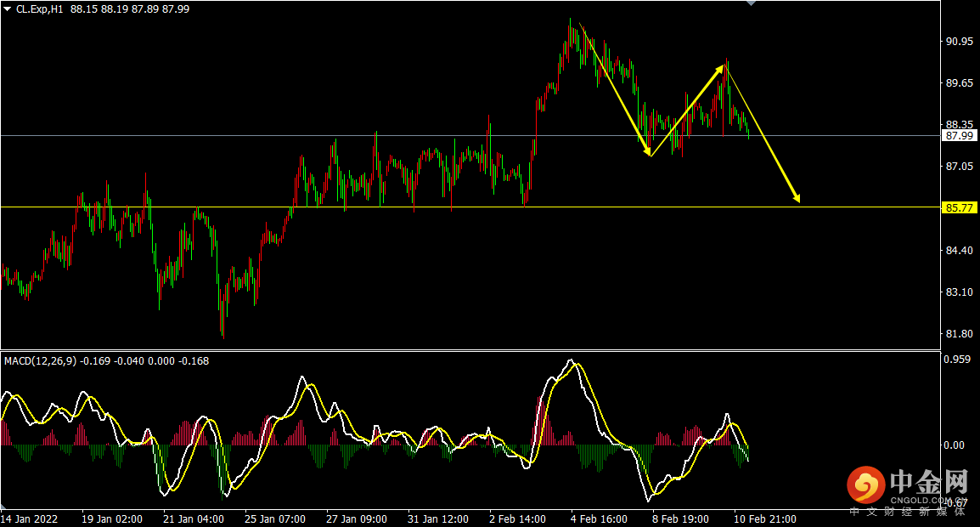The height and width of the screenshot is (527, 980).
Task: Click the 89.65 price scale value
Action: [960, 83]
